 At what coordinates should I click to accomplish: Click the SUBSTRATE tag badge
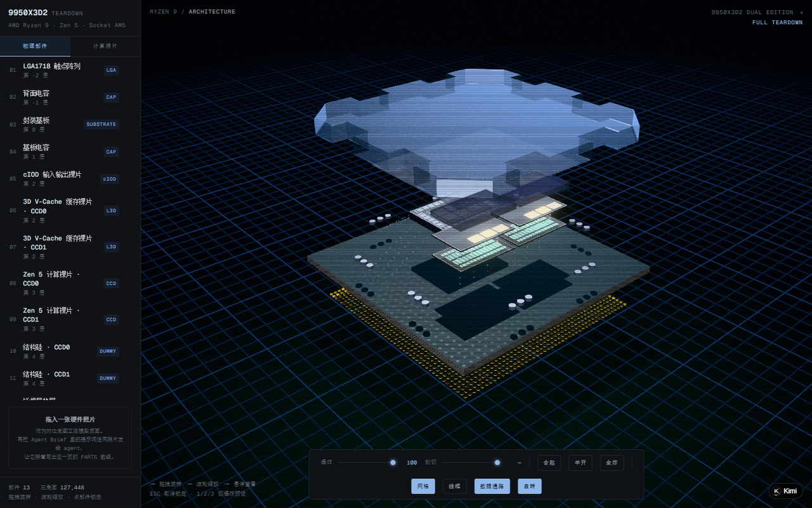(101, 124)
